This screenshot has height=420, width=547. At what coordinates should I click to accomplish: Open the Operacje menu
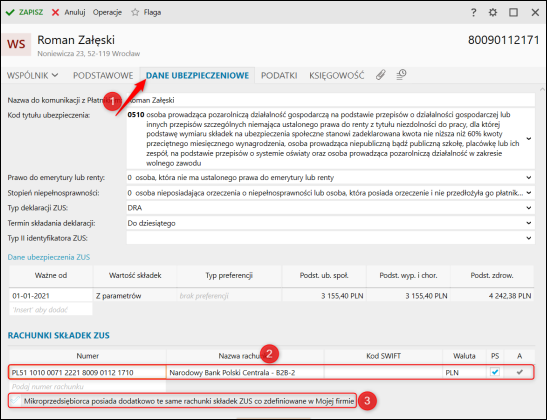107,13
